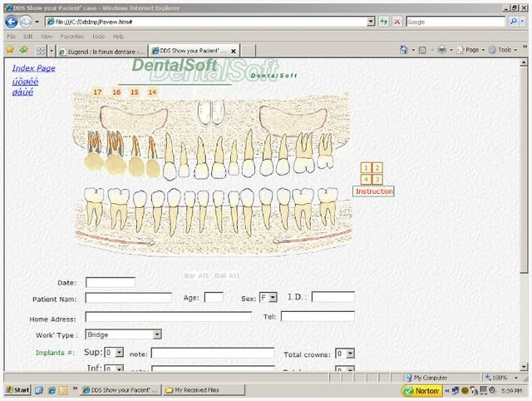The width and height of the screenshot is (532, 401).
Task: Click the red Instruction button
Action: pos(373,191)
